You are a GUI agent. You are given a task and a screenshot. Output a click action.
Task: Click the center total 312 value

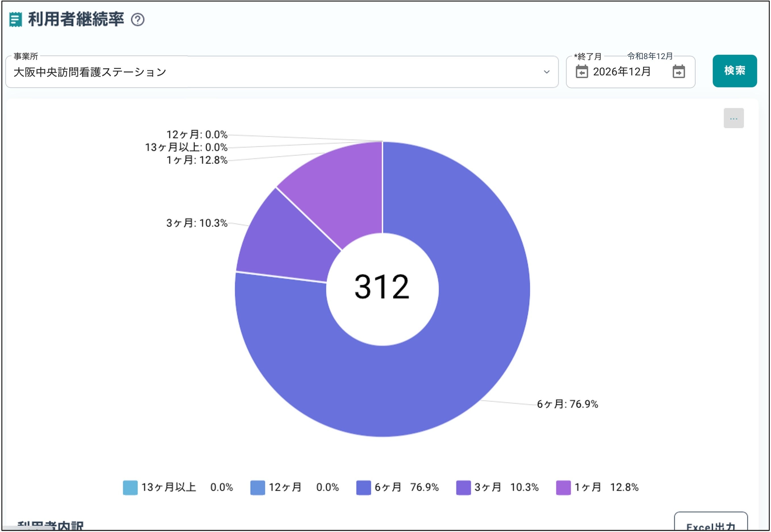(x=382, y=287)
